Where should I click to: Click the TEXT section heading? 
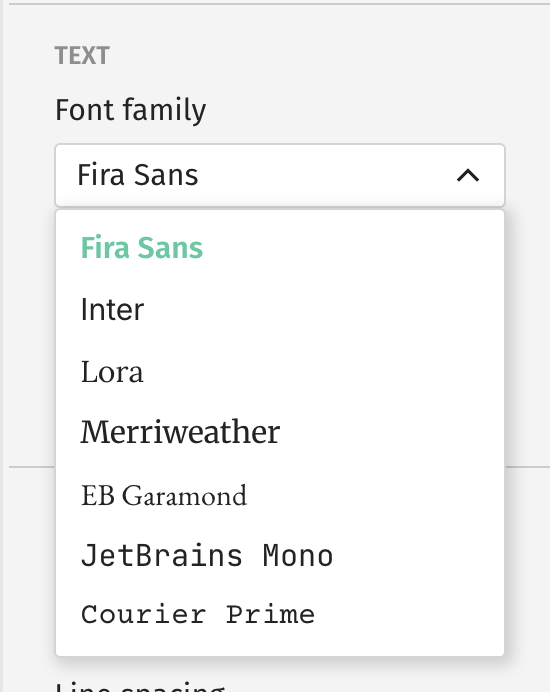pyautogui.click(x=82, y=56)
